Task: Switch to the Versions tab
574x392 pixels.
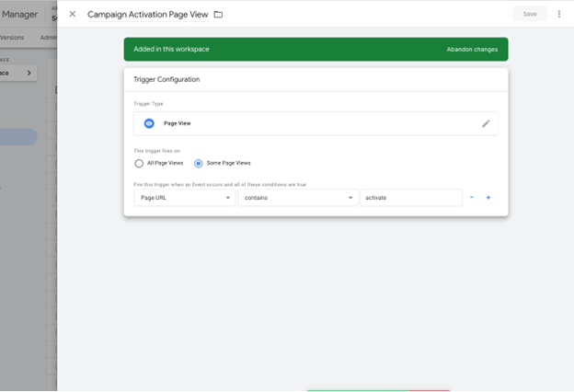Action: pyautogui.click(x=12, y=38)
